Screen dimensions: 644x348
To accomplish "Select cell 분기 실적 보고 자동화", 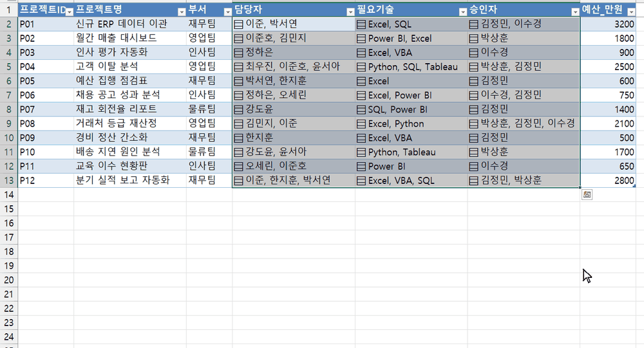I will (x=130, y=181).
